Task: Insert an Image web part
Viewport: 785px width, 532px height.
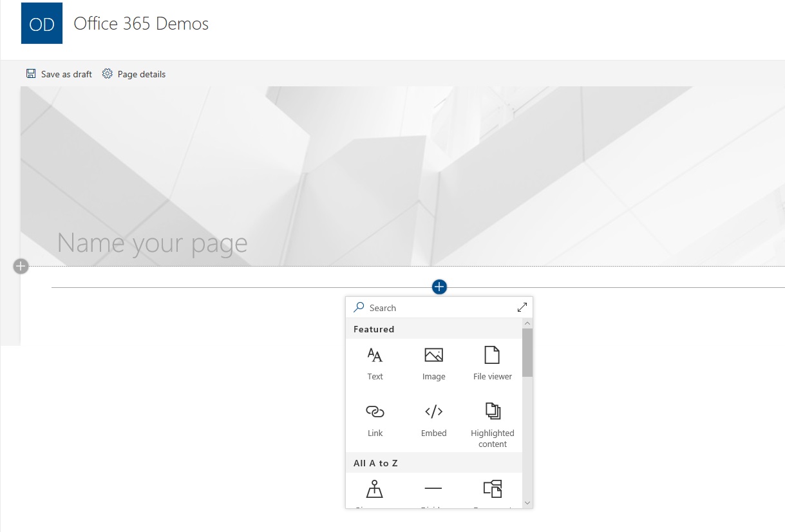Action: (x=434, y=363)
